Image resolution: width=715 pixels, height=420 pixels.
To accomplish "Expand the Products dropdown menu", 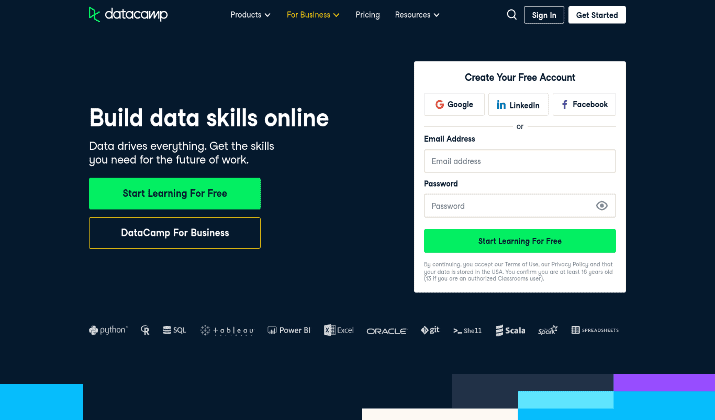I will pyautogui.click(x=250, y=15).
